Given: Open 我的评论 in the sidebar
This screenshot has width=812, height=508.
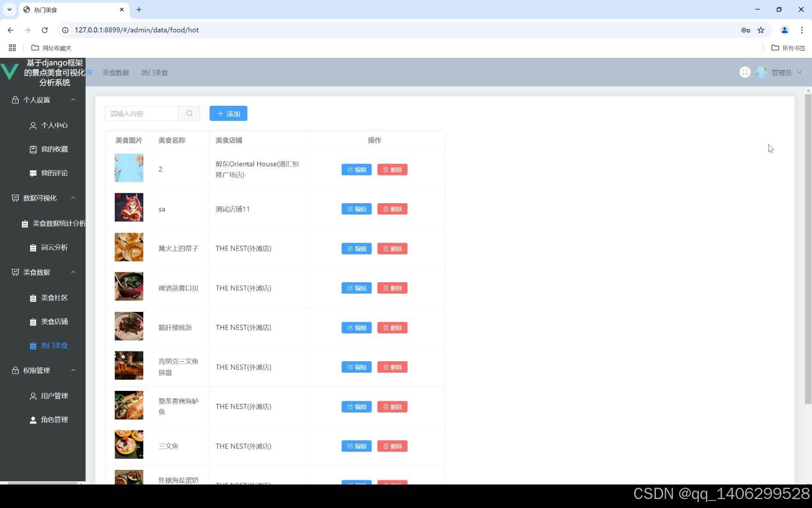Looking at the screenshot, I should 48,173.
